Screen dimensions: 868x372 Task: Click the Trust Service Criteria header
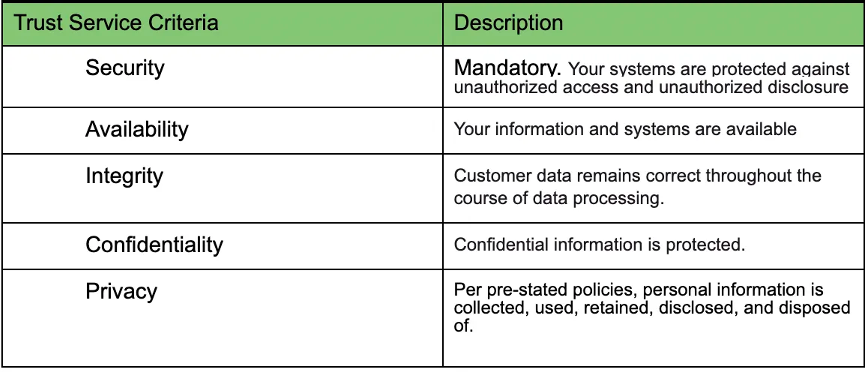pyautogui.click(x=116, y=23)
